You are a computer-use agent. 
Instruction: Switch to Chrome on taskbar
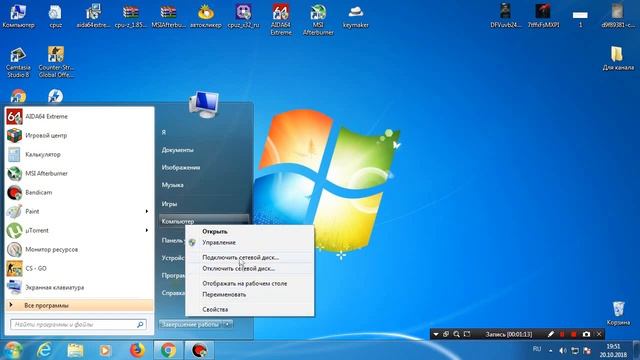click(x=168, y=351)
